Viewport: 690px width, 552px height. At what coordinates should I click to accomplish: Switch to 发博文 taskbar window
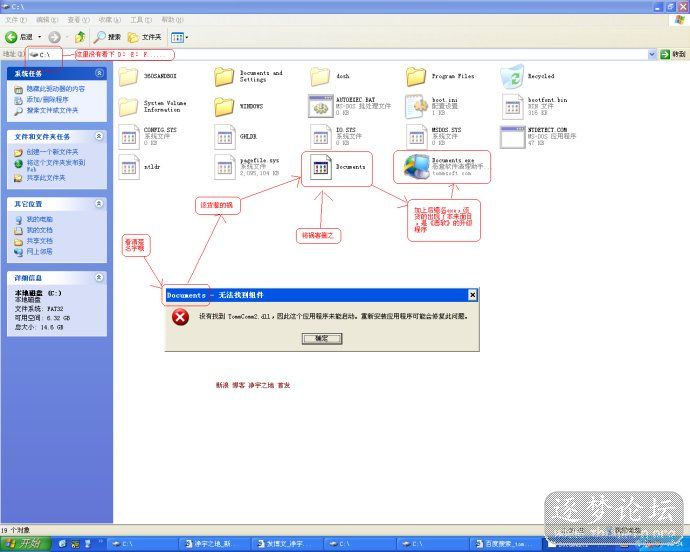click(287, 544)
